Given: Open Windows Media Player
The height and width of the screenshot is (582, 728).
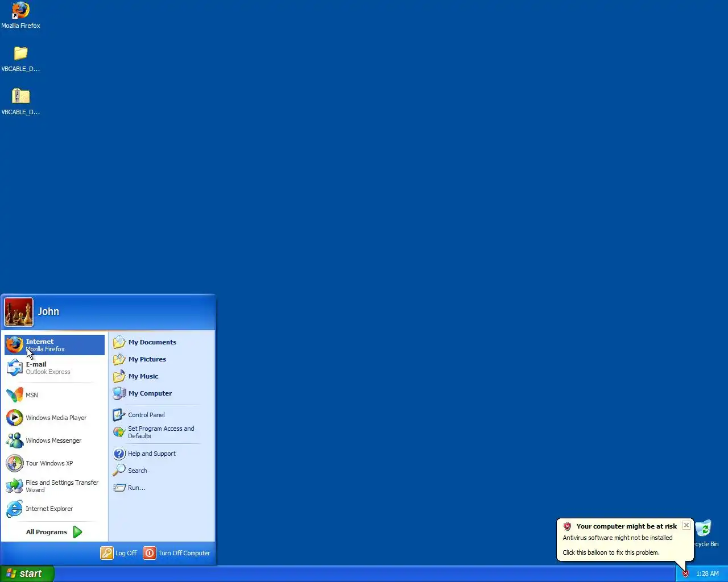Looking at the screenshot, I should pos(55,418).
